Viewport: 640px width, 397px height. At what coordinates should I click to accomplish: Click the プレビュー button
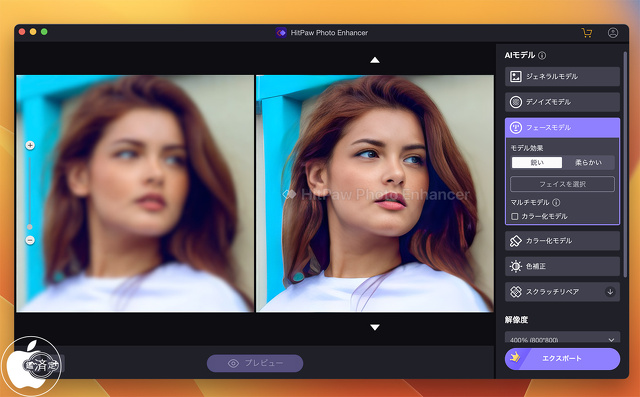(x=255, y=363)
